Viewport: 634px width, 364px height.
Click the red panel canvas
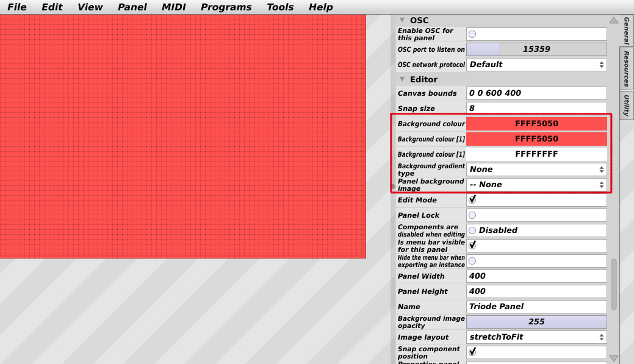(x=183, y=137)
